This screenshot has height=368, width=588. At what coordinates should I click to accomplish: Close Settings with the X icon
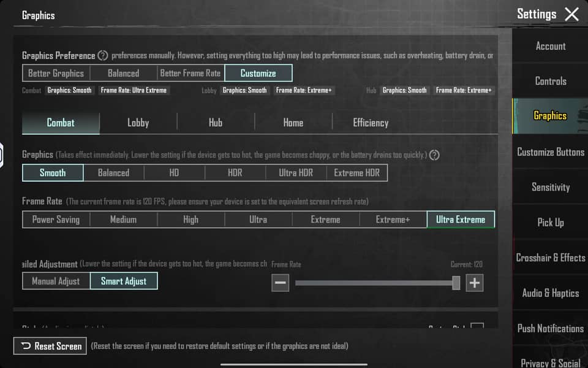[571, 14]
